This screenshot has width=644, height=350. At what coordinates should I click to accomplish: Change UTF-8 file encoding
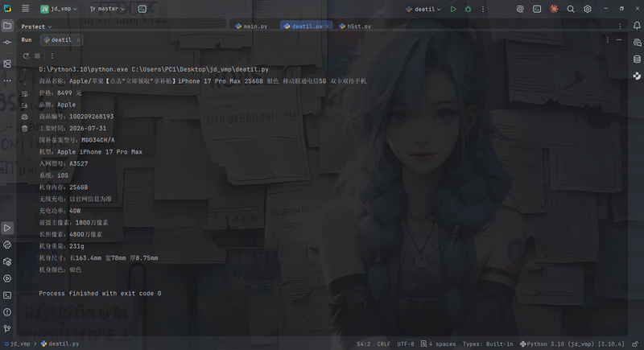406,344
